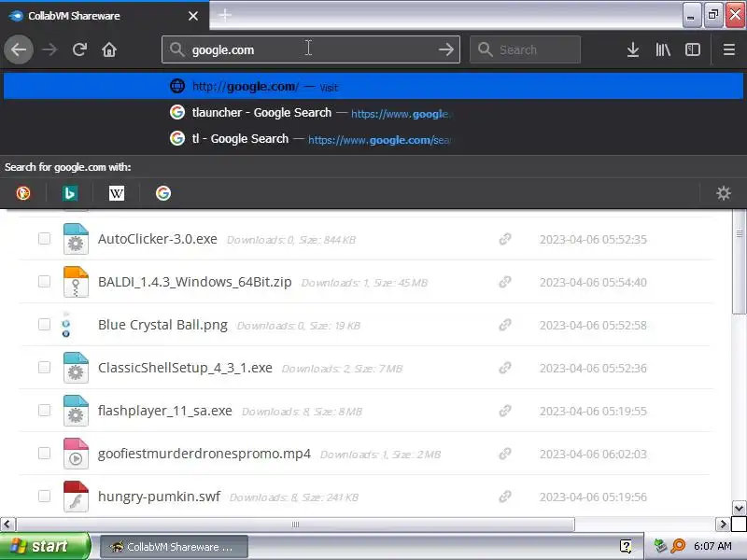Open ClassicShellSetup_4_3_1.exe file link
Screen dimensions: 747x560
[x=185, y=368]
